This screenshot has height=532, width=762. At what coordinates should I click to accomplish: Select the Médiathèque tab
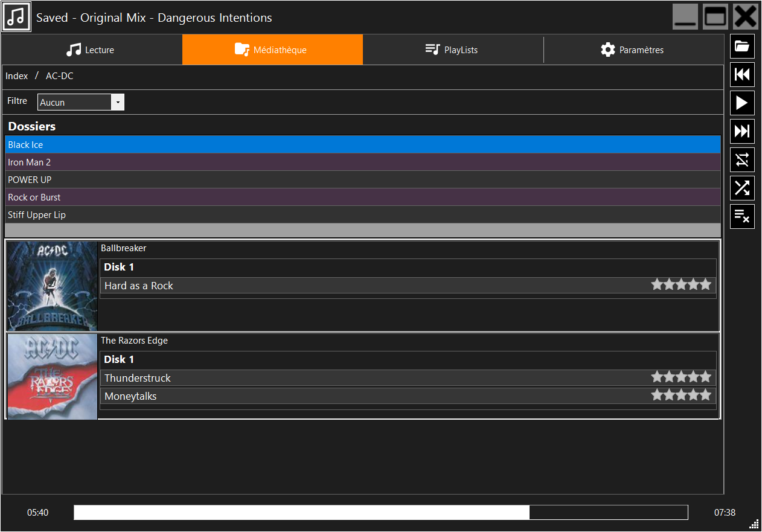point(272,50)
